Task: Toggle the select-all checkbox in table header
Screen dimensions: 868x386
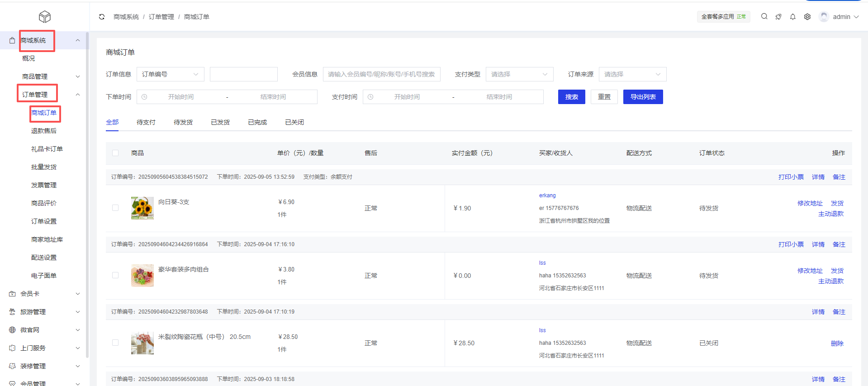Action: pyautogui.click(x=115, y=153)
